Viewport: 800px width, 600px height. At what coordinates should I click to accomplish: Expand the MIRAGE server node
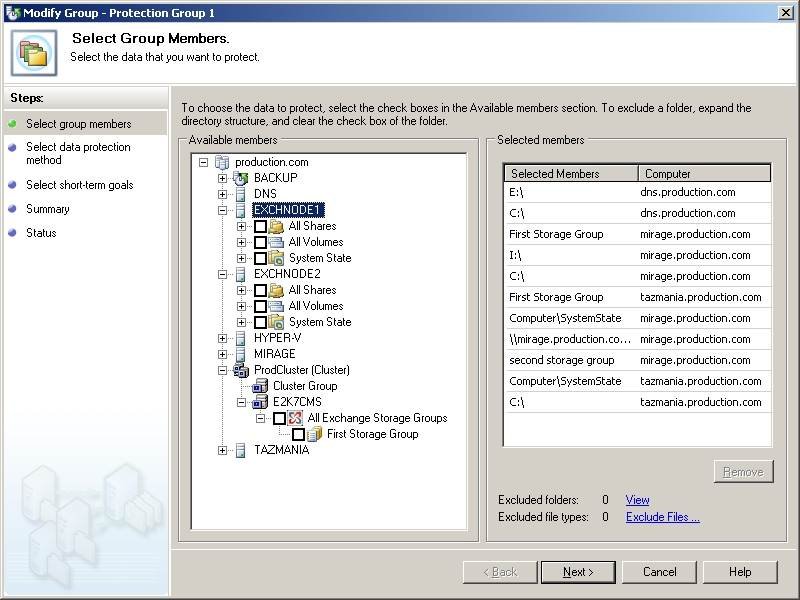coord(222,354)
